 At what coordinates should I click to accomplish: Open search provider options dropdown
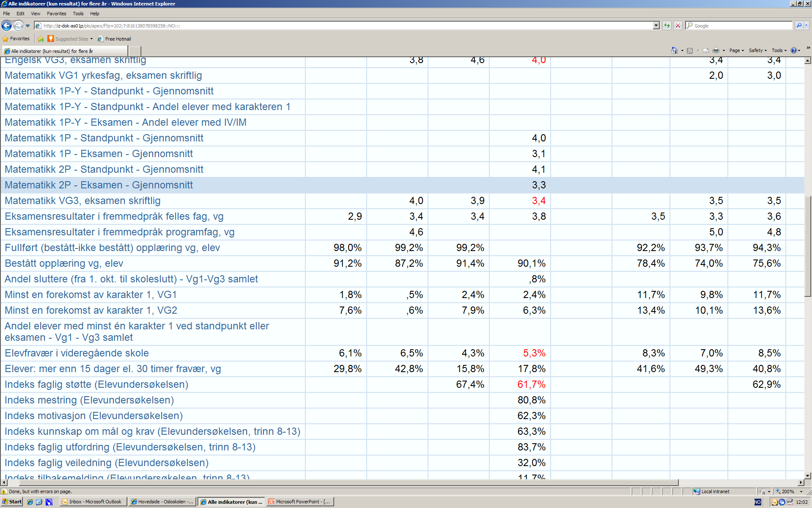click(807, 26)
